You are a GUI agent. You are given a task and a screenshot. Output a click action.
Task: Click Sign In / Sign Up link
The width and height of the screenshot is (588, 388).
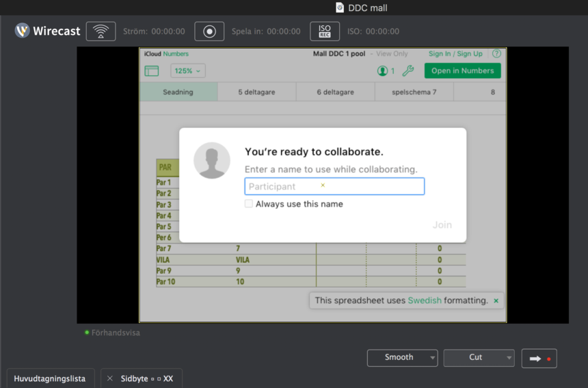pyautogui.click(x=455, y=53)
